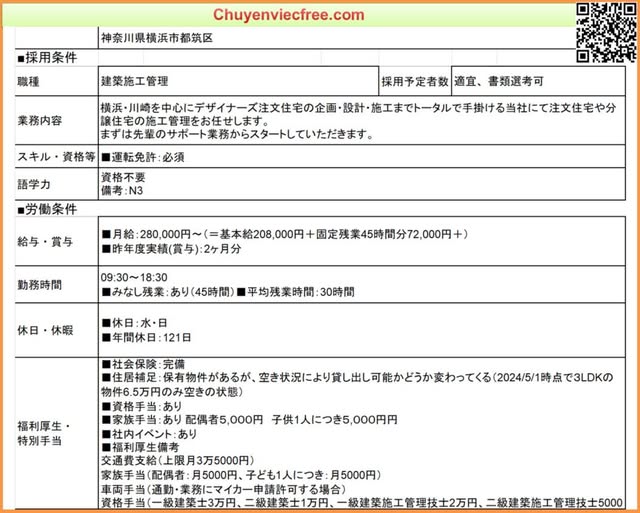Select the 語学力 row label
The width and height of the screenshot is (640, 513).
33,184
